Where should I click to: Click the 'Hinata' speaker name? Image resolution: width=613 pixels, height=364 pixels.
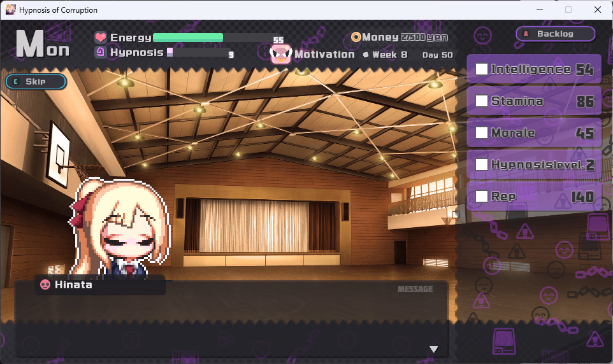pyautogui.click(x=73, y=284)
